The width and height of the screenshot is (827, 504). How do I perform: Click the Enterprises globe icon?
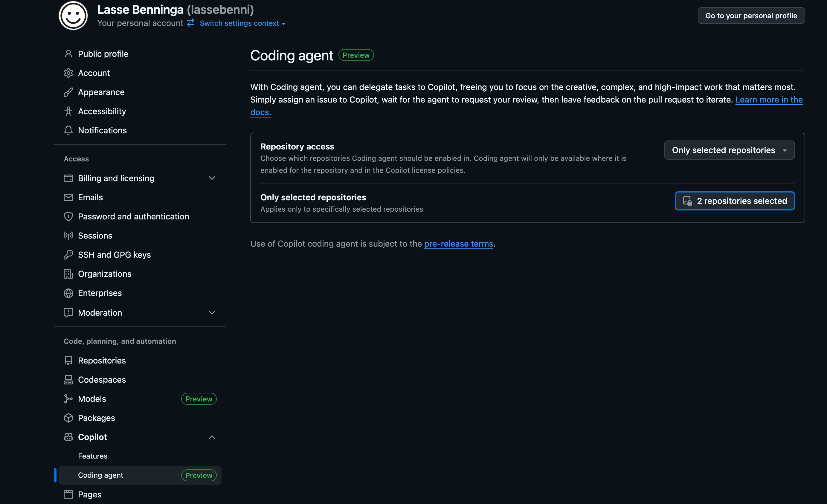(x=68, y=293)
